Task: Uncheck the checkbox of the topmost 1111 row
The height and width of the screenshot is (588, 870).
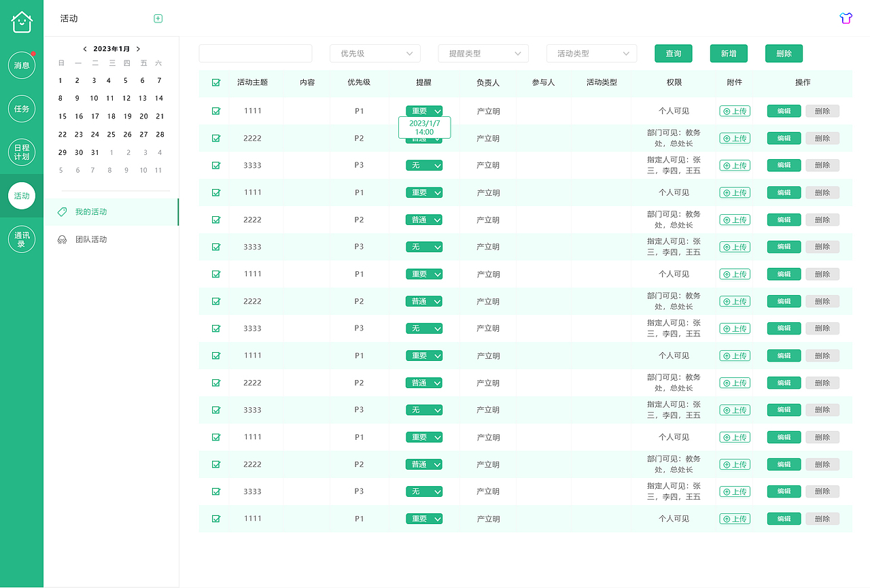Action: click(216, 111)
